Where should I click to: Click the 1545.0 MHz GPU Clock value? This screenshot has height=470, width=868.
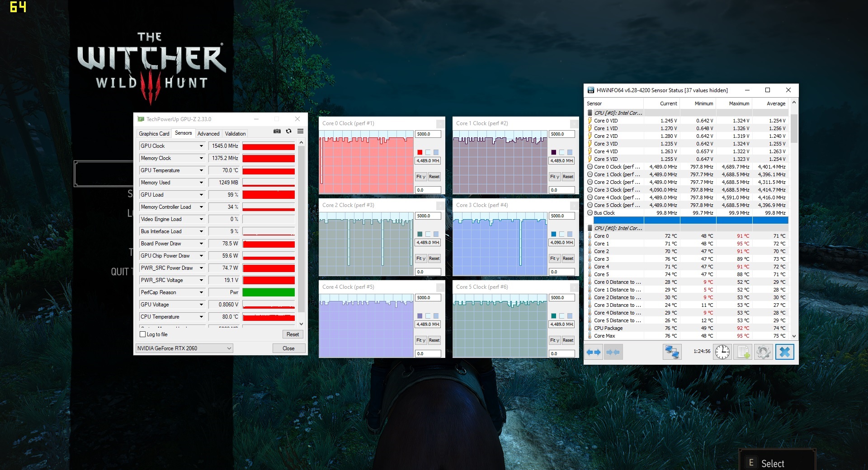click(x=224, y=146)
